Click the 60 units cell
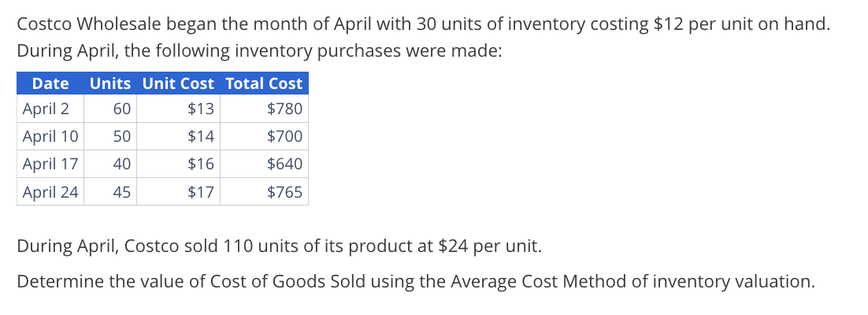The height and width of the screenshot is (315, 868). 110,109
